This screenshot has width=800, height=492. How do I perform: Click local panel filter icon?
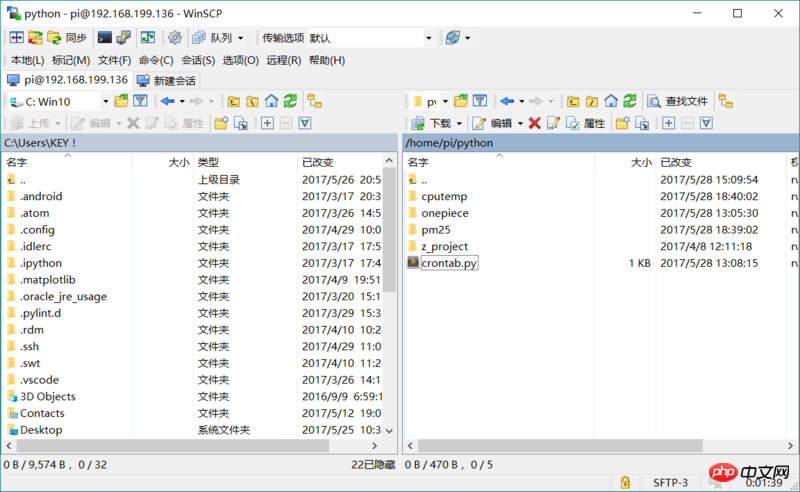pos(140,101)
